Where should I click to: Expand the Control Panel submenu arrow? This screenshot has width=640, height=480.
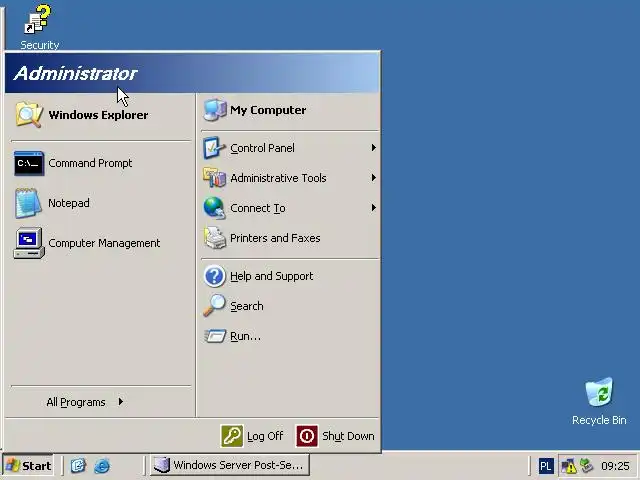(373, 148)
